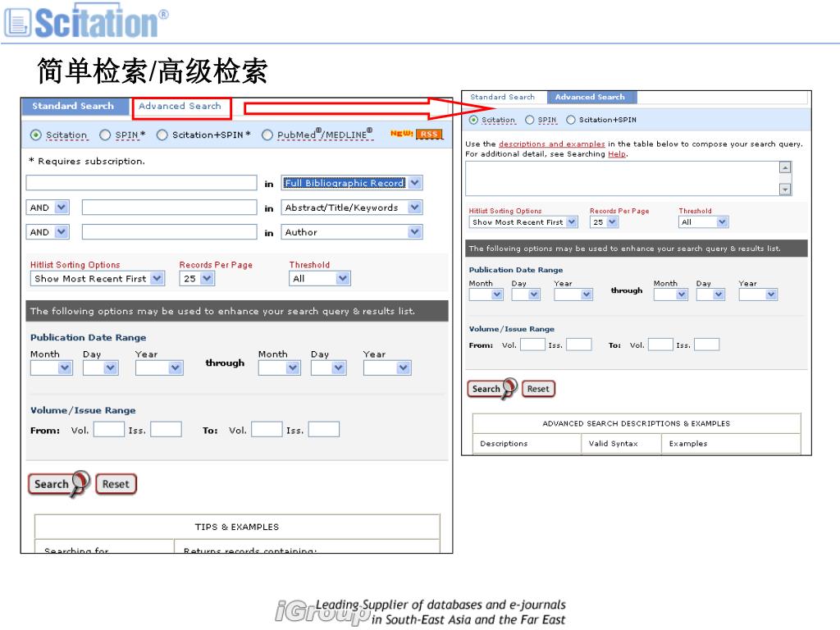Open Threshold dropdown in Advanced Search panel
Screen dimensions: 840x630
point(703,221)
